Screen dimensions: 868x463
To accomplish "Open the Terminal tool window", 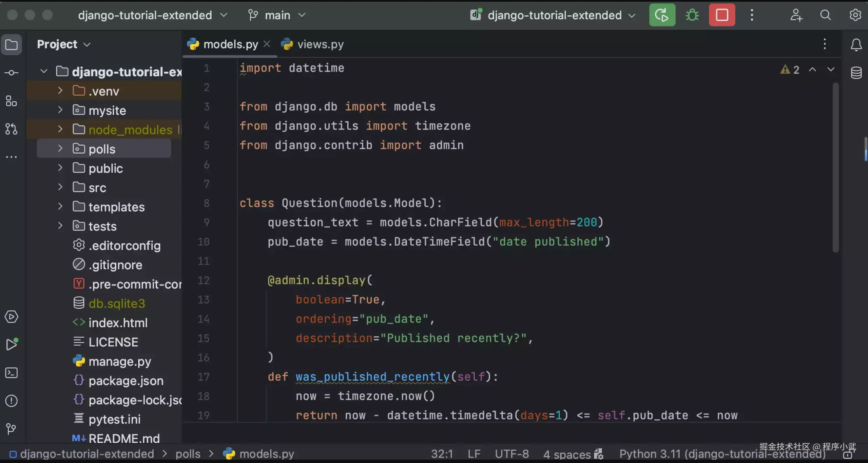I will (12, 373).
